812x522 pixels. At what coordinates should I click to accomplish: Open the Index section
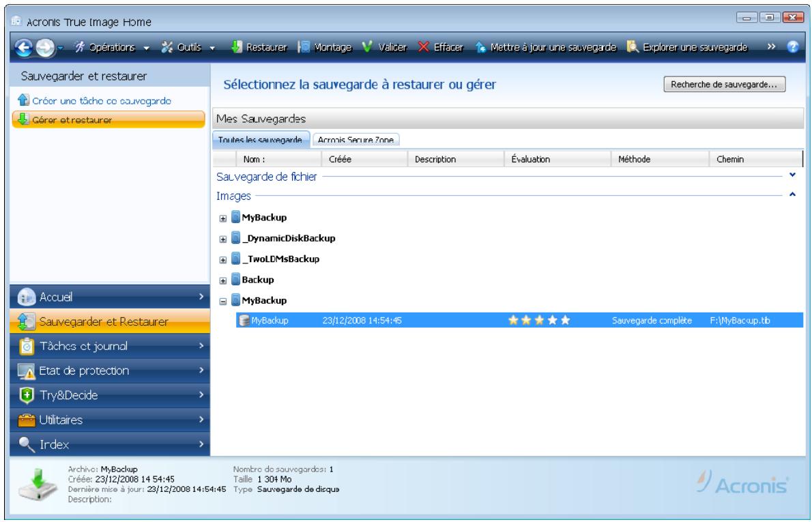pyautogui.click(x=110, y=444)
